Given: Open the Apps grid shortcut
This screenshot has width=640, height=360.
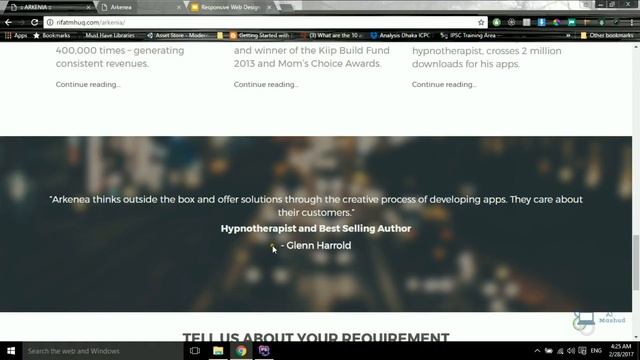Looking at the screenshot, I should point(16,36).
